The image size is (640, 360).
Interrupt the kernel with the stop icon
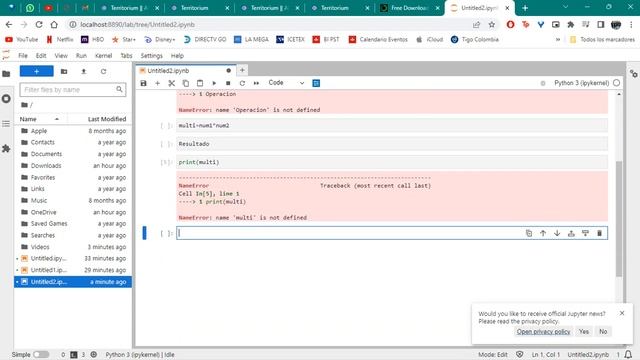tap(228, 83)
